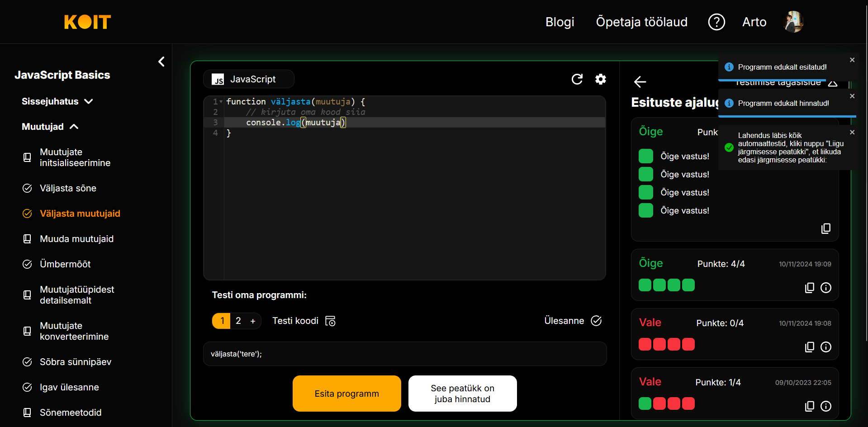Collapse the sidebar with the chevron
The width and height of the screenshot is (868, 427).
tap(161, 62)
